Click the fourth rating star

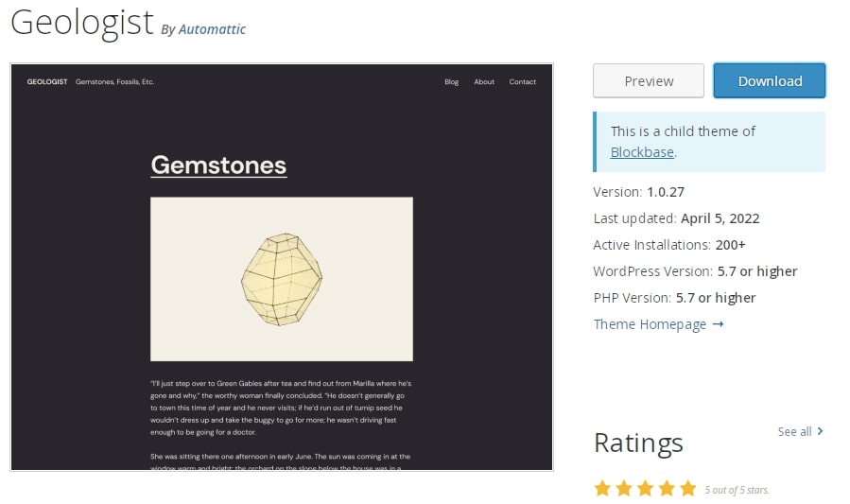click(666, 489)
